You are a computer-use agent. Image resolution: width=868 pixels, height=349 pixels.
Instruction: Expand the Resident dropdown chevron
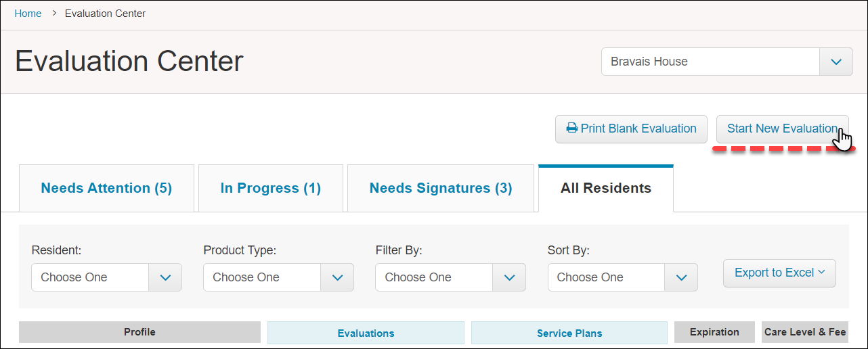click(165, 277)
